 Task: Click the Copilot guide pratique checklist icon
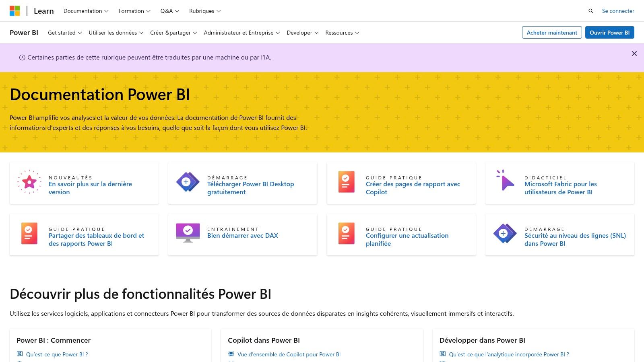tap(346, 182)
